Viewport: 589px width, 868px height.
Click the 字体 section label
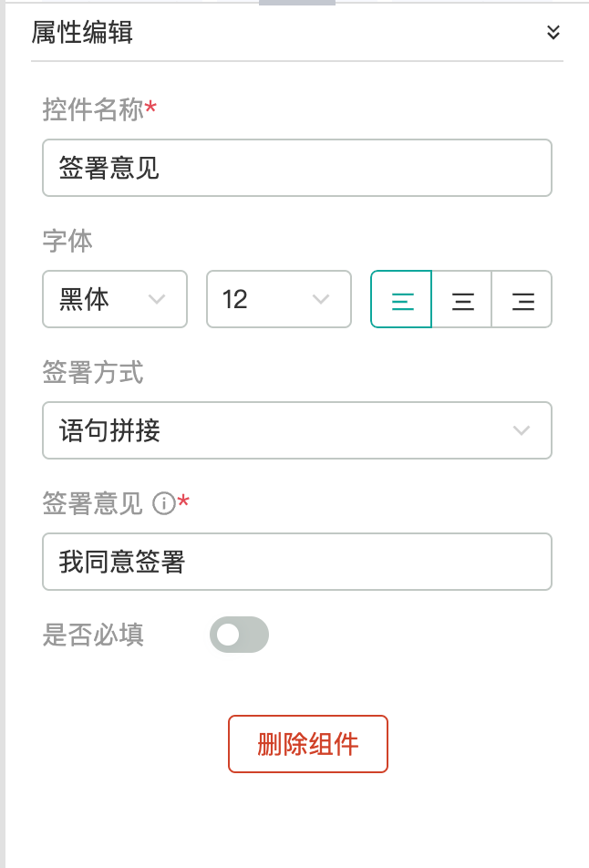67,242
